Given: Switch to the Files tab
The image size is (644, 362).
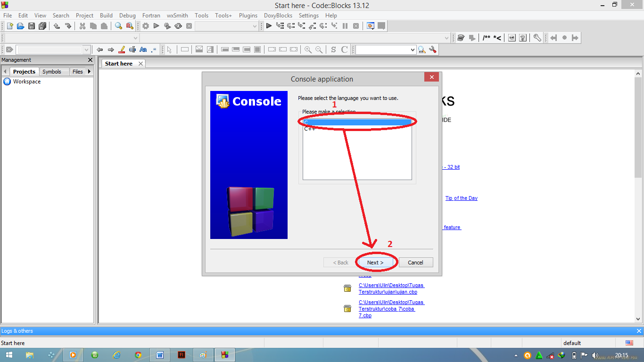Looking at the screenshot, I should pyautogui.click(x=78, y=72).
